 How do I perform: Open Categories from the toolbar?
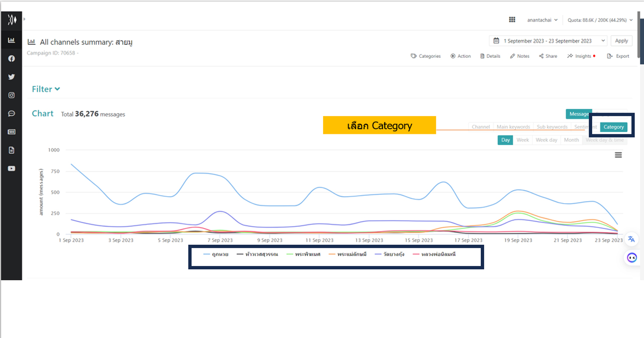426,56
